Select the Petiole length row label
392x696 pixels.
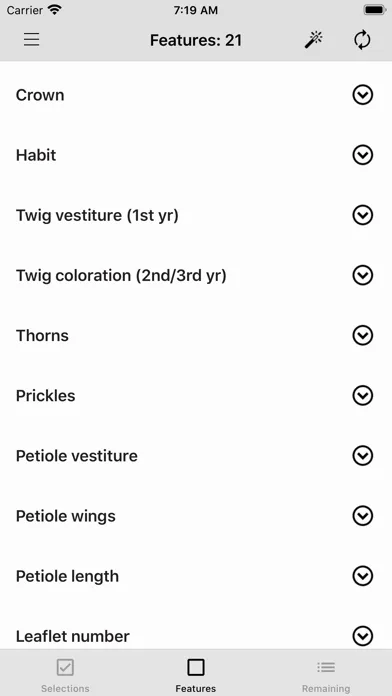point(67,576)
